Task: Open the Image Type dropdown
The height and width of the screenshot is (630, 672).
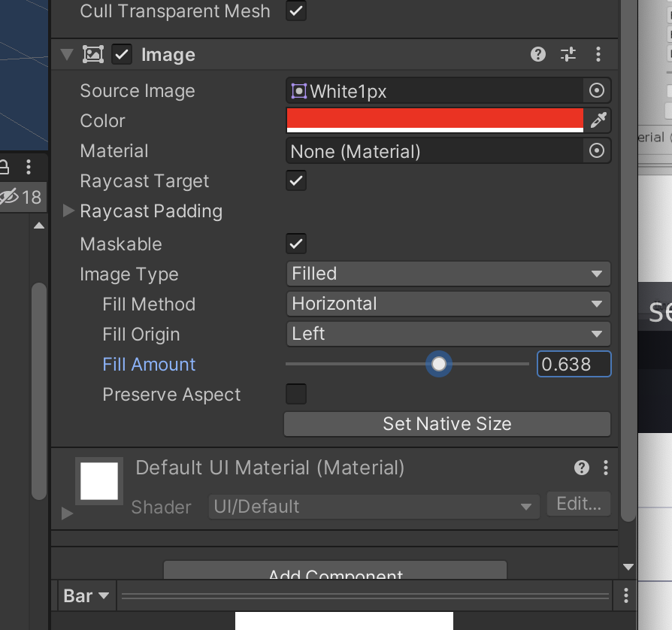Action: click(447, 274)
